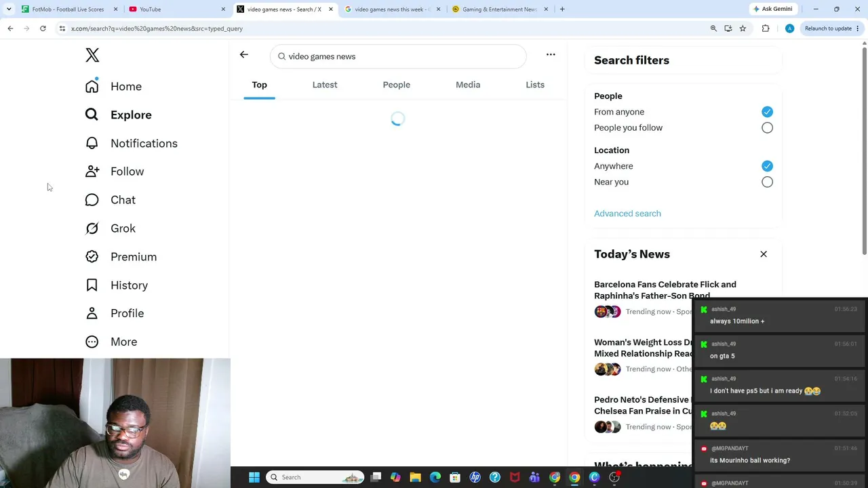Screen dimensions: 868x488
Task: Close the FotMob browser tab
Action: point(115,9)
